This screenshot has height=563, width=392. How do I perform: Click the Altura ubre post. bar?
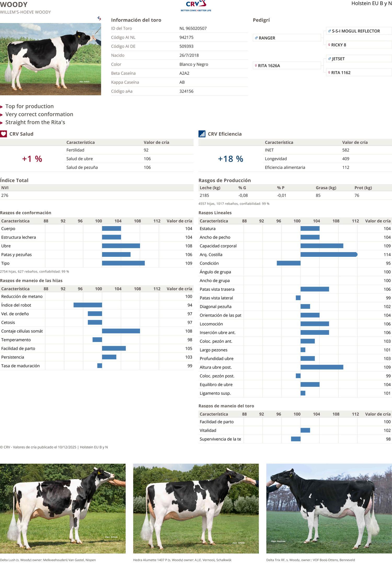click(322, 367)
